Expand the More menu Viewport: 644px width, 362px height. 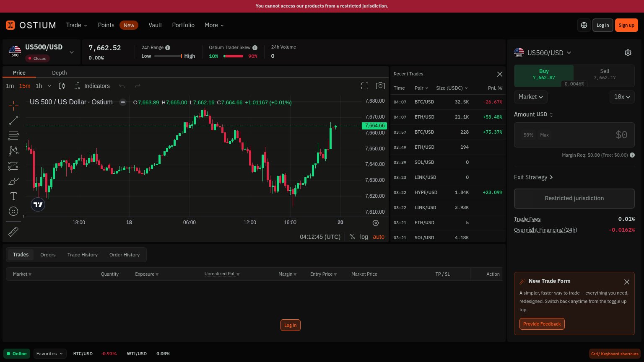coord(214,25)
